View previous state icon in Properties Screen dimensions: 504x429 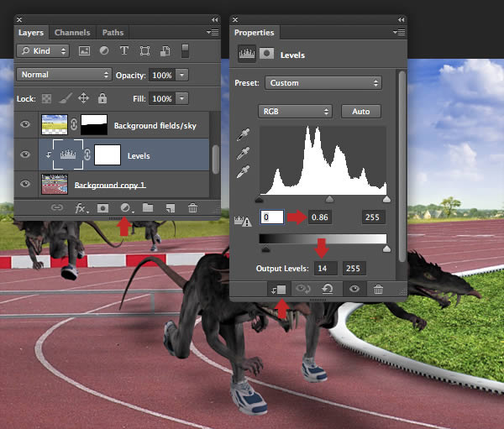(302, 289)
